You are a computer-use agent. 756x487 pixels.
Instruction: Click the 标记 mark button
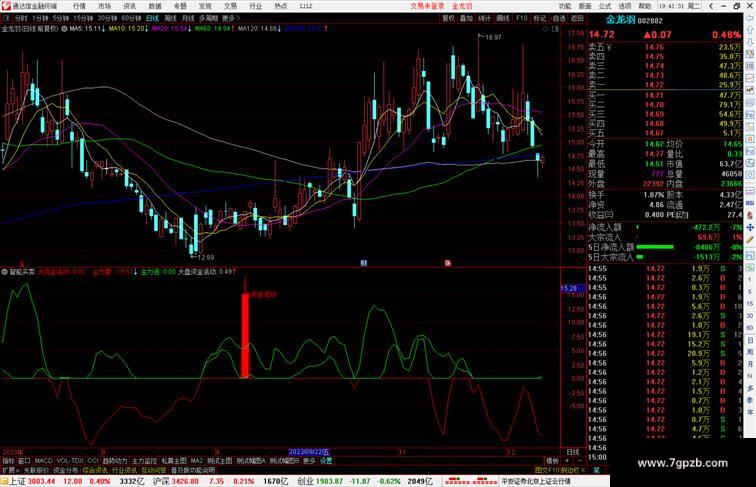coord(540,18)
